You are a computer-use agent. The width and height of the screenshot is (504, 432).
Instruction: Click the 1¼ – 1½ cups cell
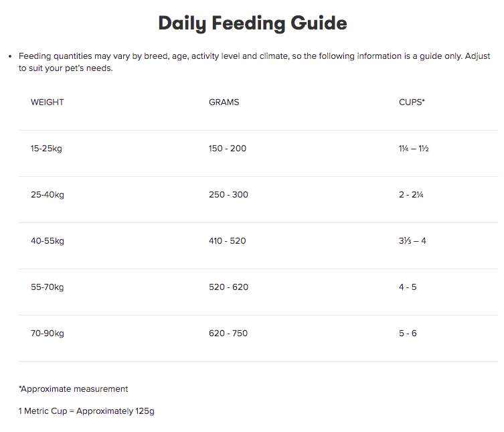point(413,149)
